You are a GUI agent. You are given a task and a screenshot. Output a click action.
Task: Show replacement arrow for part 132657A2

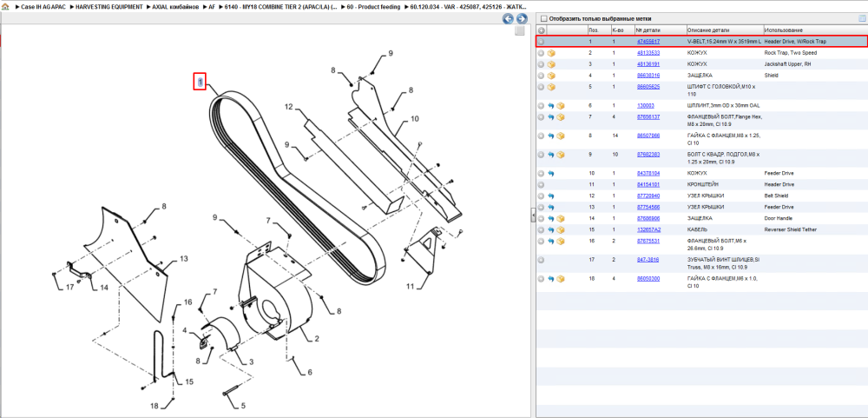click(551, 229)
